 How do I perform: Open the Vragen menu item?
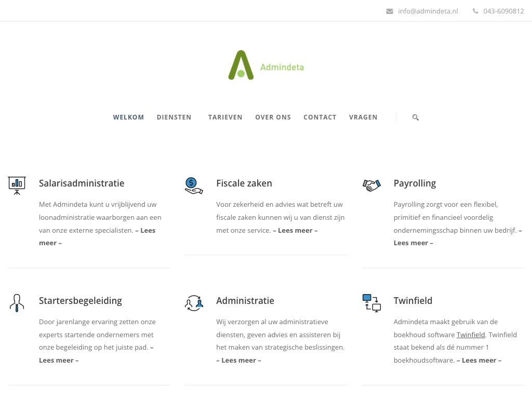point(363,117)
